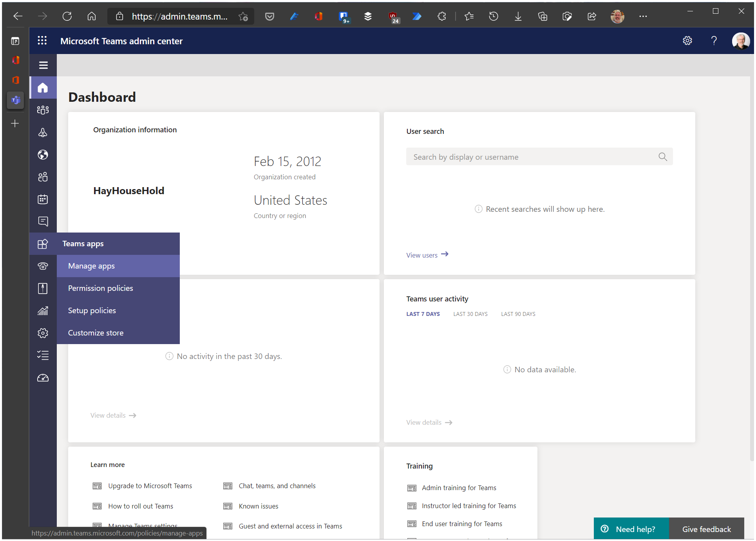Switch to the Last 30 Days tab
This screenshot has width=756, height=541.
point(470,314)
